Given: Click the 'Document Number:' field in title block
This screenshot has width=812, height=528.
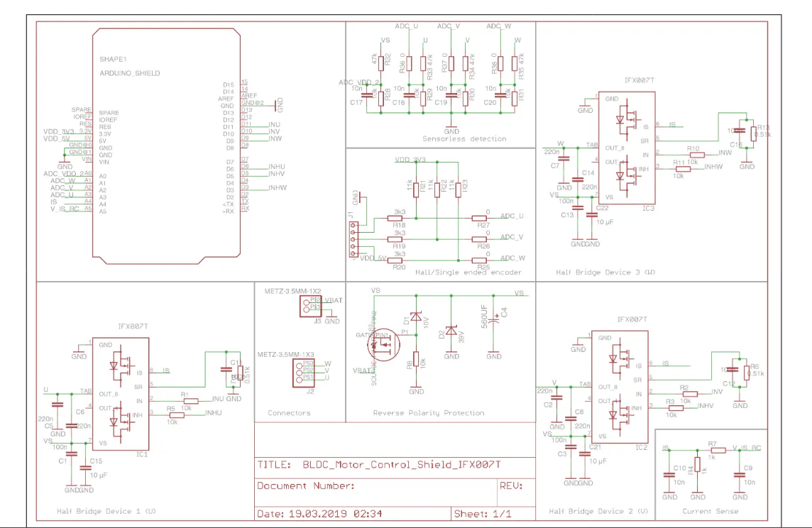Looking at the screenshot, I should coord(305,486).
